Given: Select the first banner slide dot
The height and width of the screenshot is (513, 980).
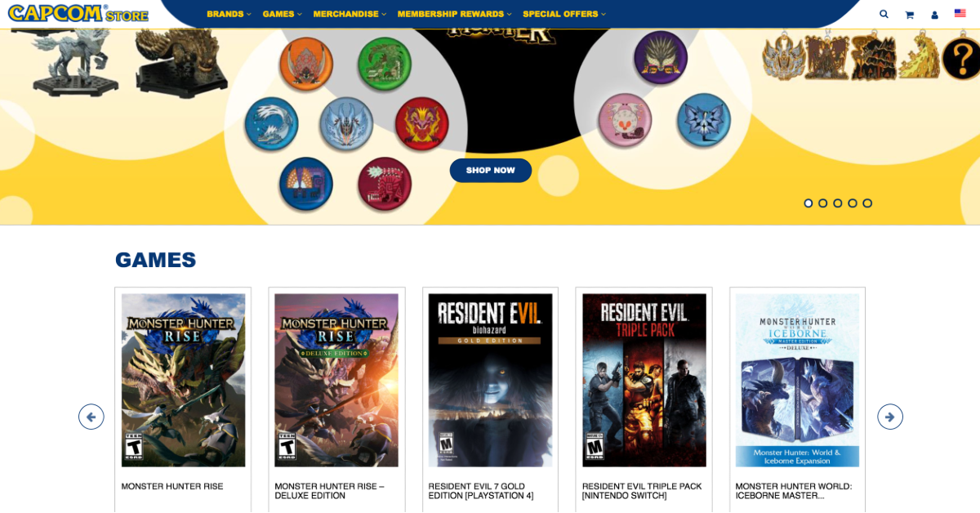Looking at the screenshot, I should [x=808, y=203].
